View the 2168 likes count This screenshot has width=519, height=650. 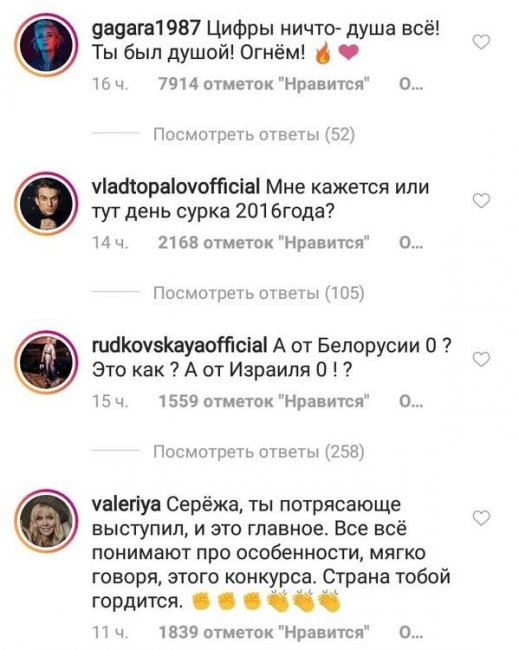point(264,243)
